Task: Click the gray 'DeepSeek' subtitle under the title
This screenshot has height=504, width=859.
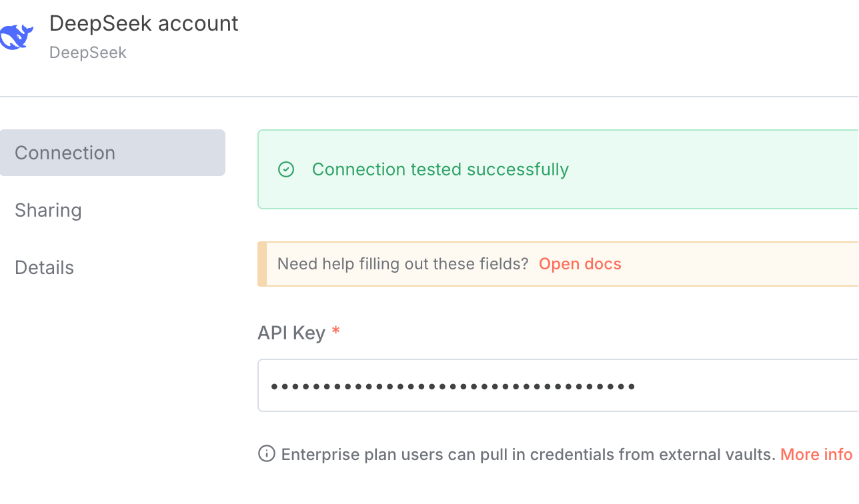Action: tap(88, 53)
